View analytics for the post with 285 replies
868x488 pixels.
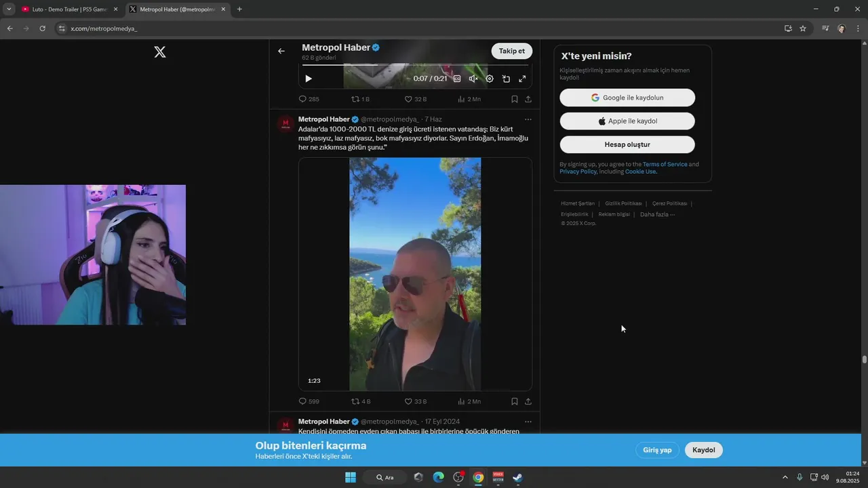tap(469, 99)
